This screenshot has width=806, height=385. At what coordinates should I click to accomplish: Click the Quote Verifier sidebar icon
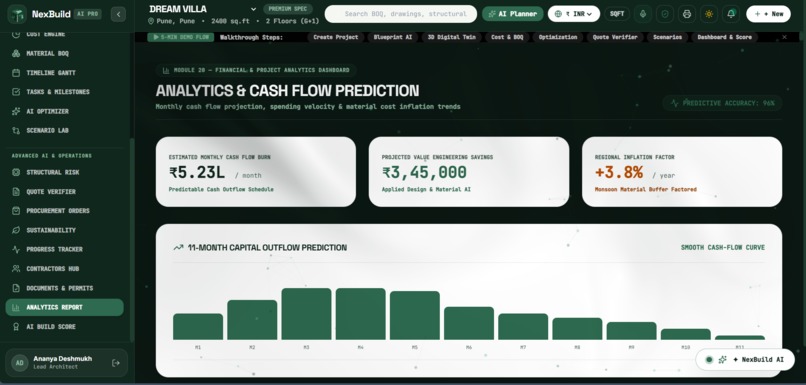coord(16,192)
